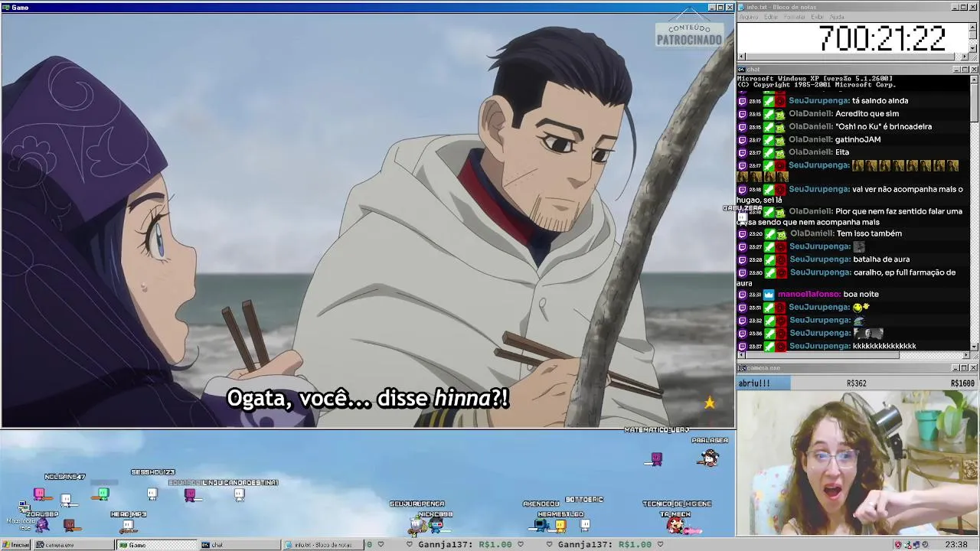
Task: Click the manoellafonso username in chat
Action: point(808,295)
